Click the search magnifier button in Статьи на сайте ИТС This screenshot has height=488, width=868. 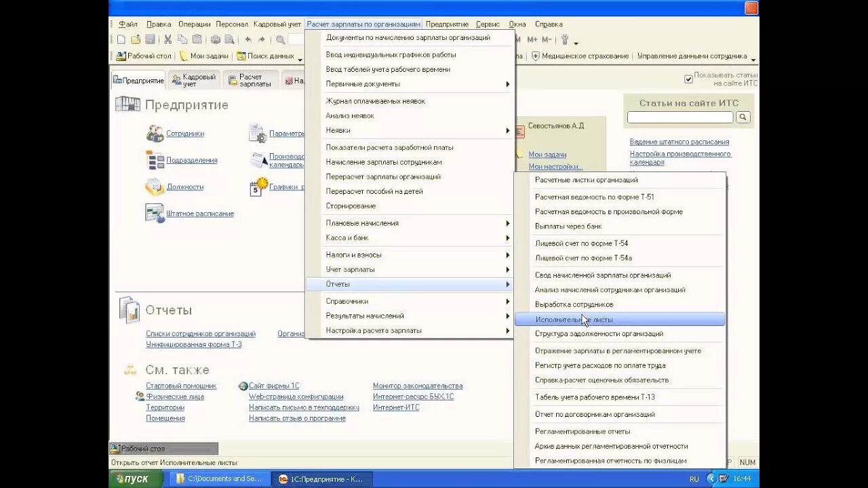(743, 117)
